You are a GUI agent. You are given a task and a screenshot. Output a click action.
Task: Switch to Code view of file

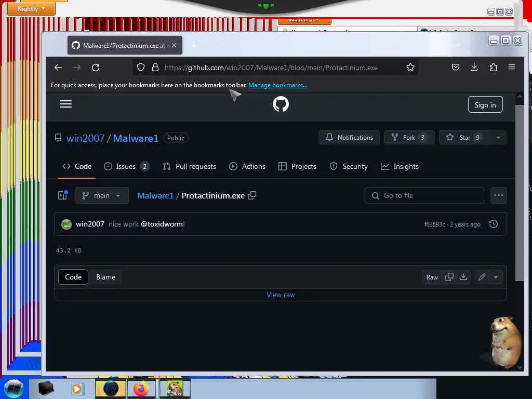pyautogui.click(x=73, y=277)
